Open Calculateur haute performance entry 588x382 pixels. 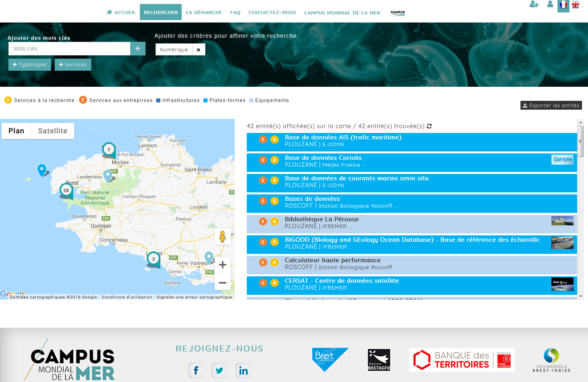pos(412,265)
